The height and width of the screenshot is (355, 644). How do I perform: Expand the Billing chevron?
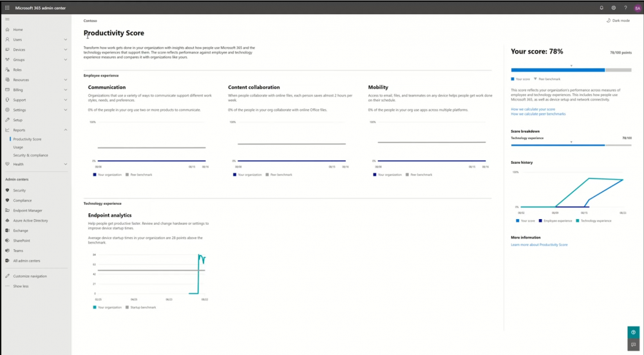point(65,90)
